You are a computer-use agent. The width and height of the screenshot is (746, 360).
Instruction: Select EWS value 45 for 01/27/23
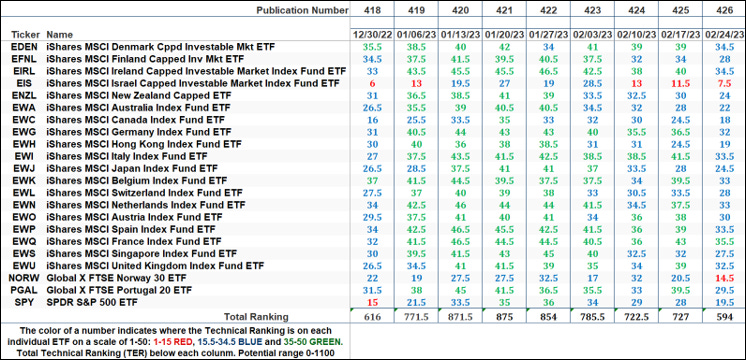[548, 253]
